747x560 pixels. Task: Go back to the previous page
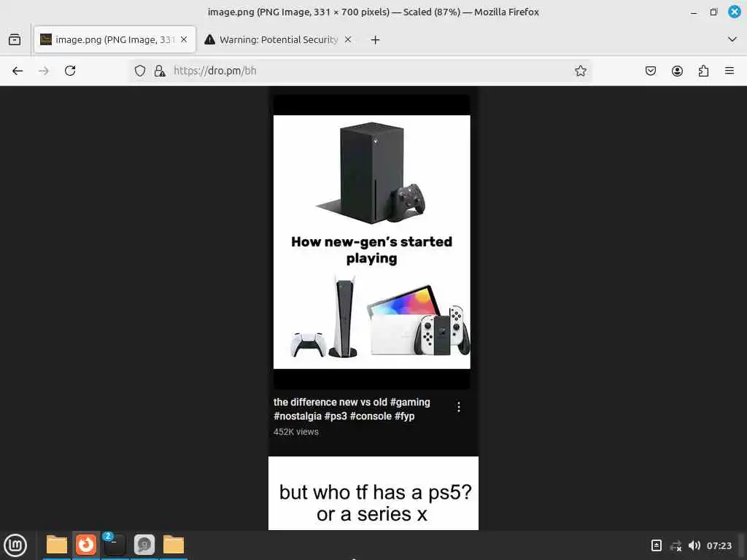click(x=18, y=71)
